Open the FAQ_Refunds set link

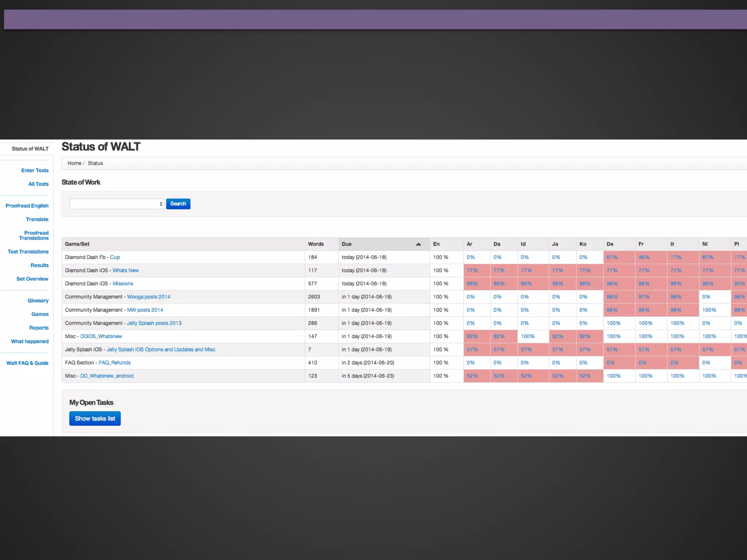click(x=115, y=363)
